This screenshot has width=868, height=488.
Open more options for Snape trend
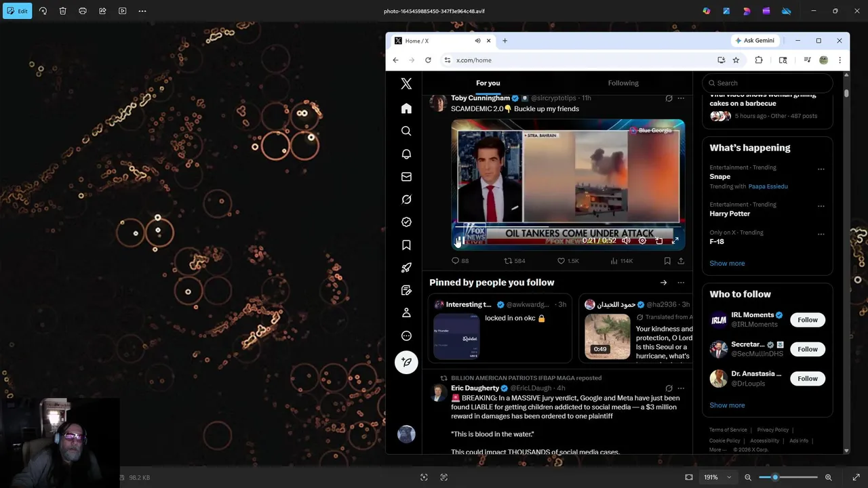[x=821, y=169]
